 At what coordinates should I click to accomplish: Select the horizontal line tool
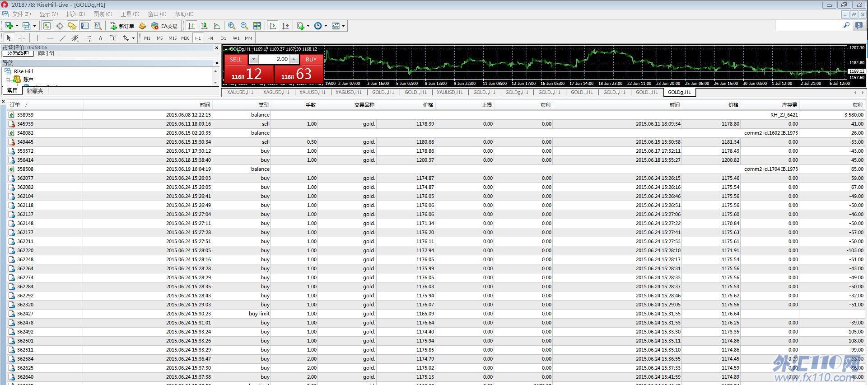point(50,38)
